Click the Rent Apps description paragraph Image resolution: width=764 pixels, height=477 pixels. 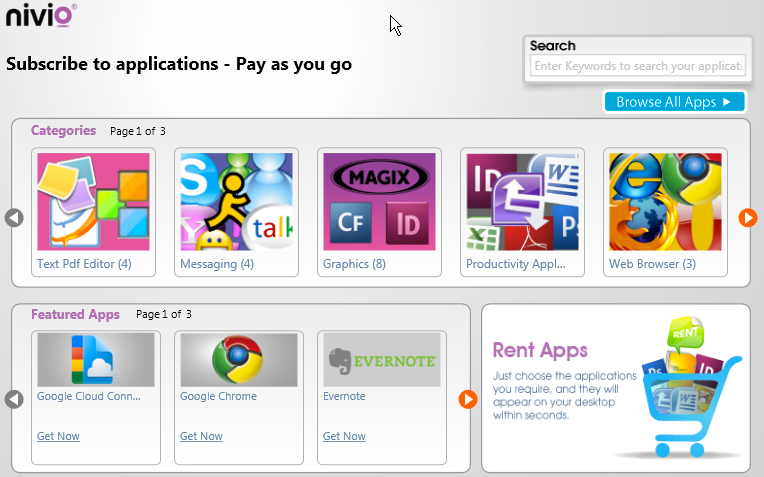pyautogui.click(x=565, y=396)
